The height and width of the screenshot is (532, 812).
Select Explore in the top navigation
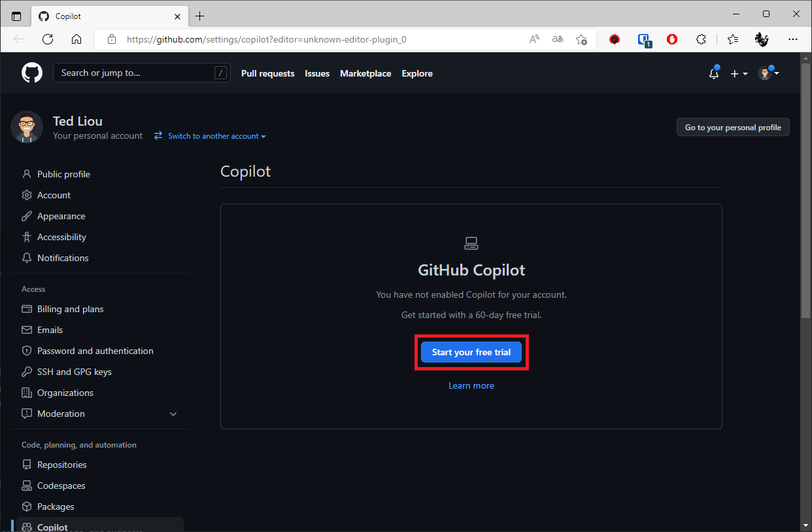tap(417, 73)
